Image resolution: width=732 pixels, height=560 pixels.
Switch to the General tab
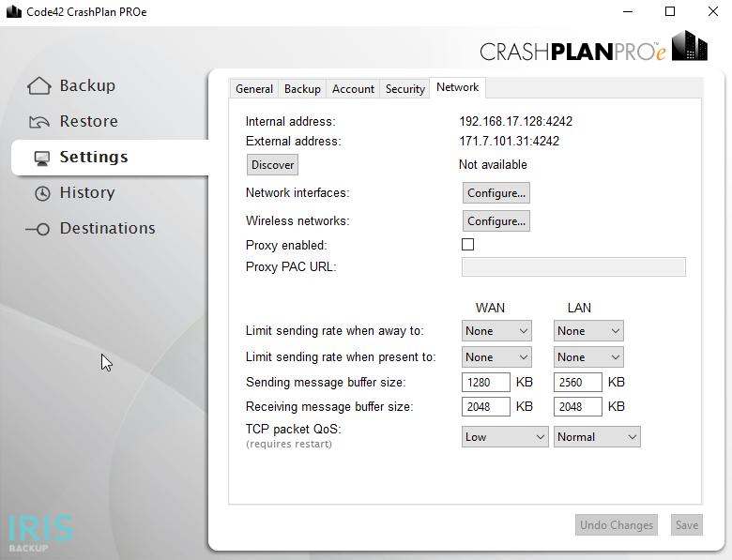[x=254, y=89]
